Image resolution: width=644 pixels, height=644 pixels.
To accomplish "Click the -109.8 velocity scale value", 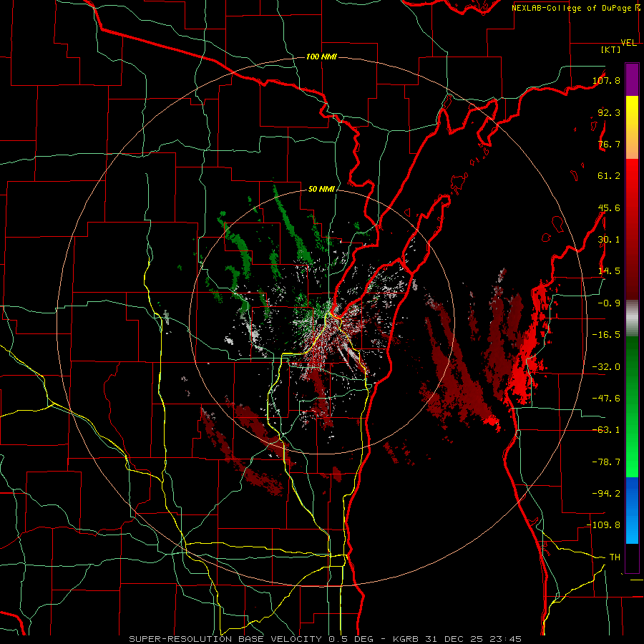I will (604, 525).
